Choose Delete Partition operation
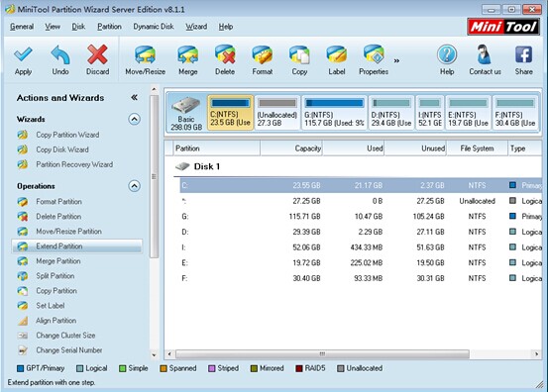Viewport: 548px width, 392px height. click(x=58, y=217)
